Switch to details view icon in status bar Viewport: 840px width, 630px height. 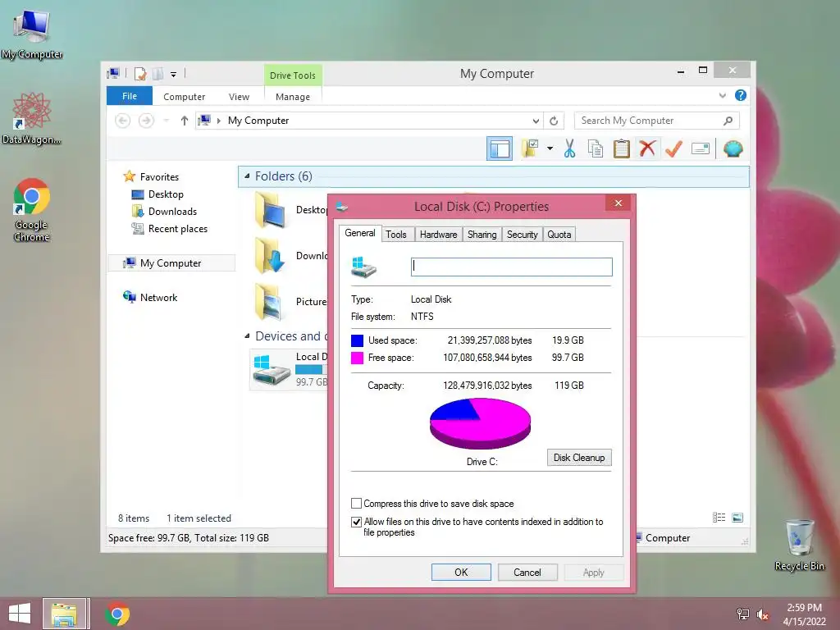719,518
